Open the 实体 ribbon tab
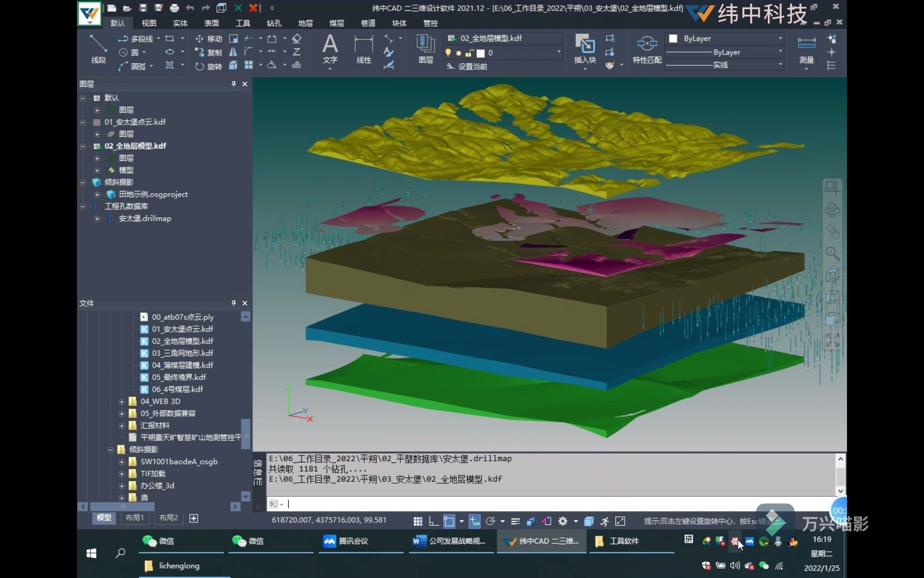924x578 pixels. (180, 23)
